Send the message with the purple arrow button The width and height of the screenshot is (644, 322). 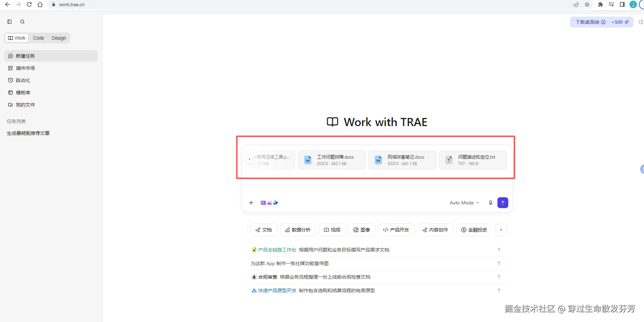point(503,203)
